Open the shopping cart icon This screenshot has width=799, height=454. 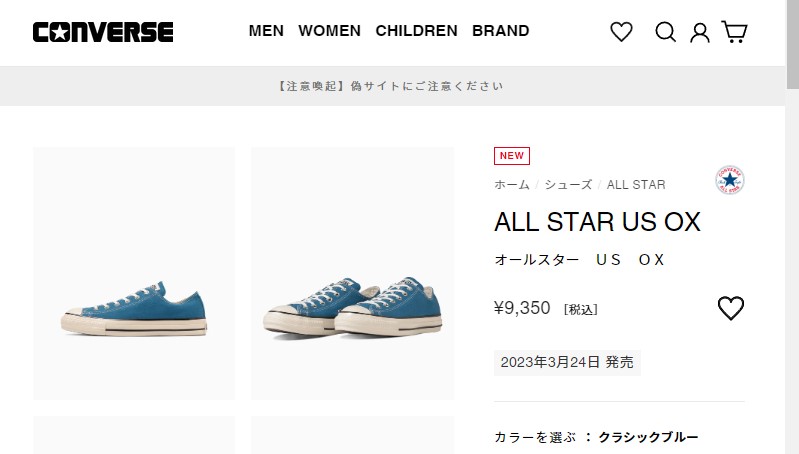[734, 32]
